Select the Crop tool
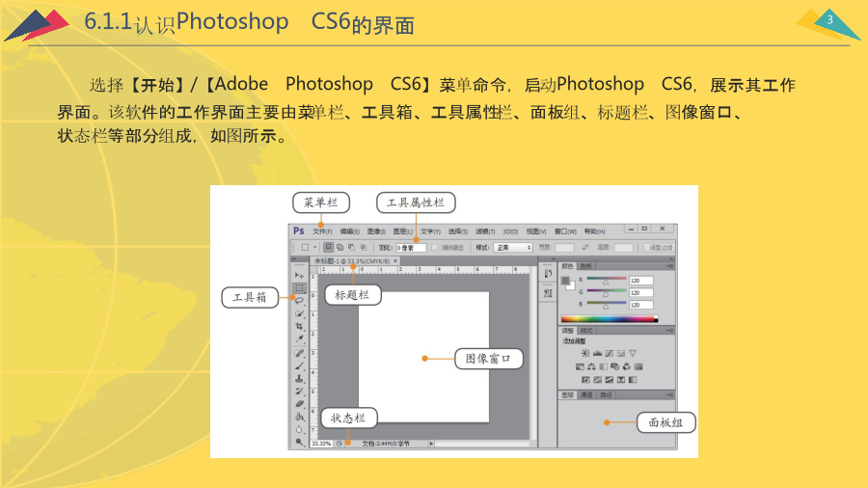 [x=299, y=326]
